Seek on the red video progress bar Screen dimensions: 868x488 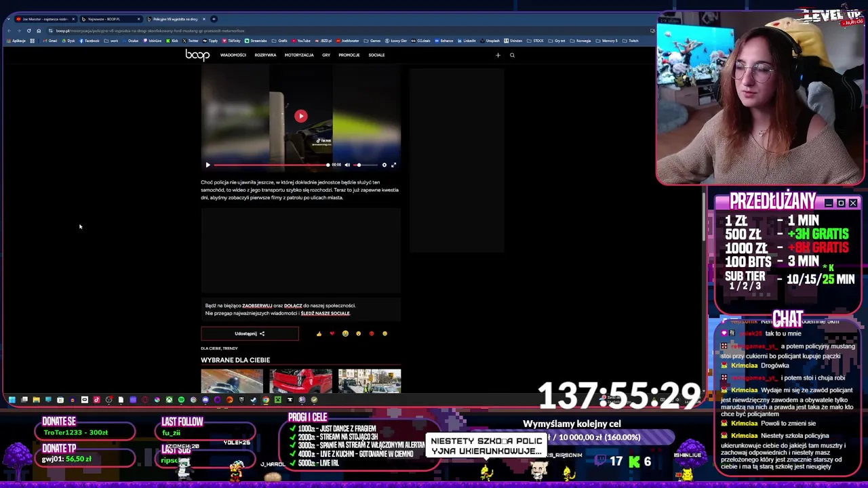(271, 165)
